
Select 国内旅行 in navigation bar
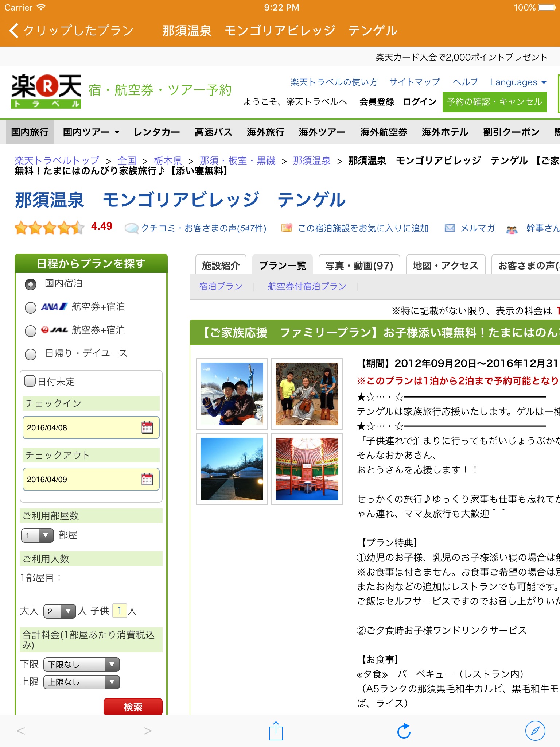pos(30,132)
